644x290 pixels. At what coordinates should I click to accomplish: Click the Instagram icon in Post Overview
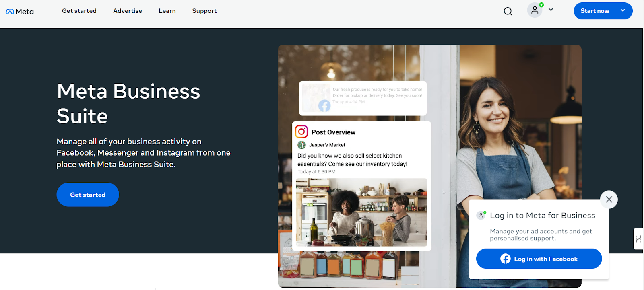301,132
